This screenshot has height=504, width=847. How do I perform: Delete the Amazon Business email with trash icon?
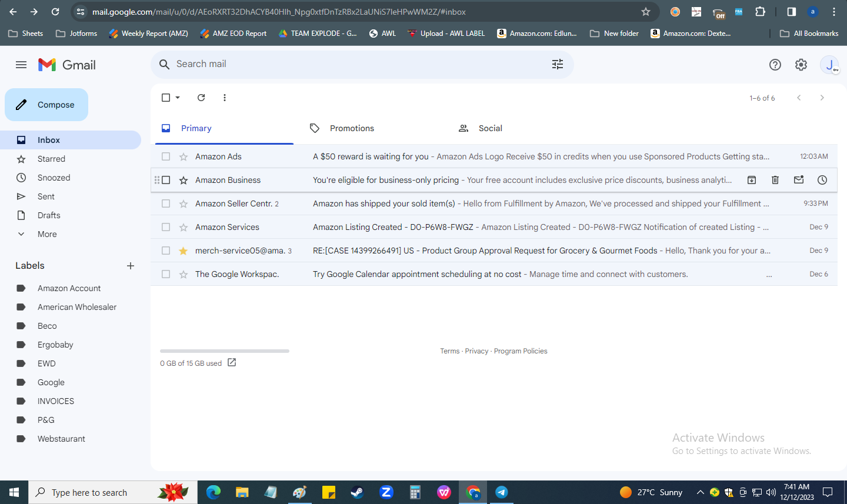775,180
